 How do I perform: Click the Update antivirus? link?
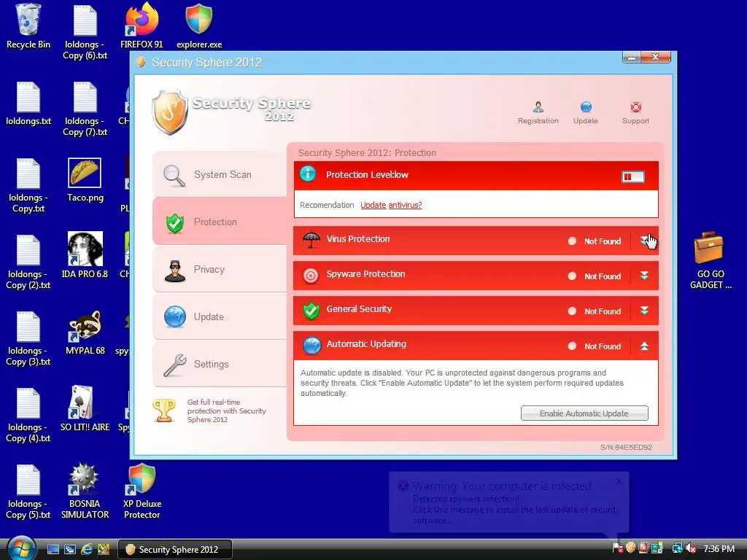(391, 205)
